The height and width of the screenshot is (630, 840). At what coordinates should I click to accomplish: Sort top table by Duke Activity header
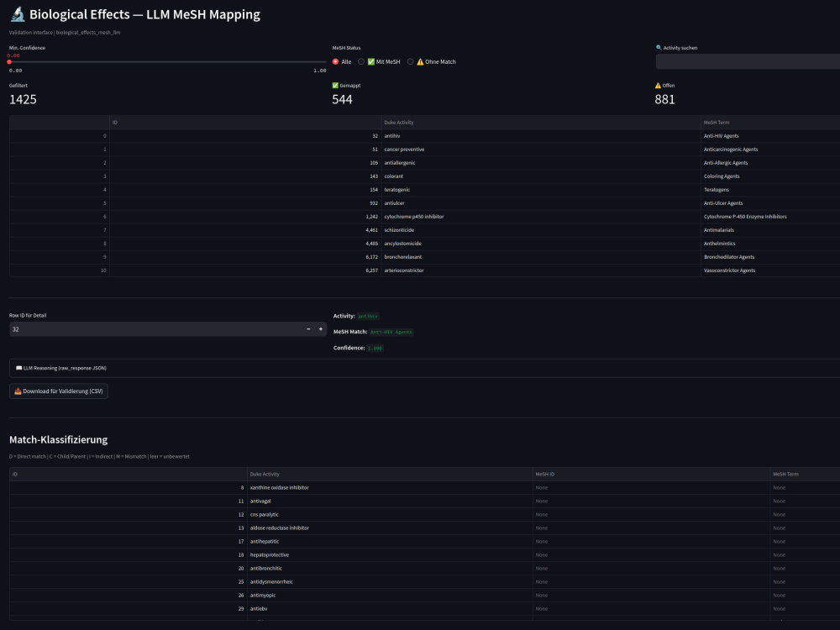(541, 122)
